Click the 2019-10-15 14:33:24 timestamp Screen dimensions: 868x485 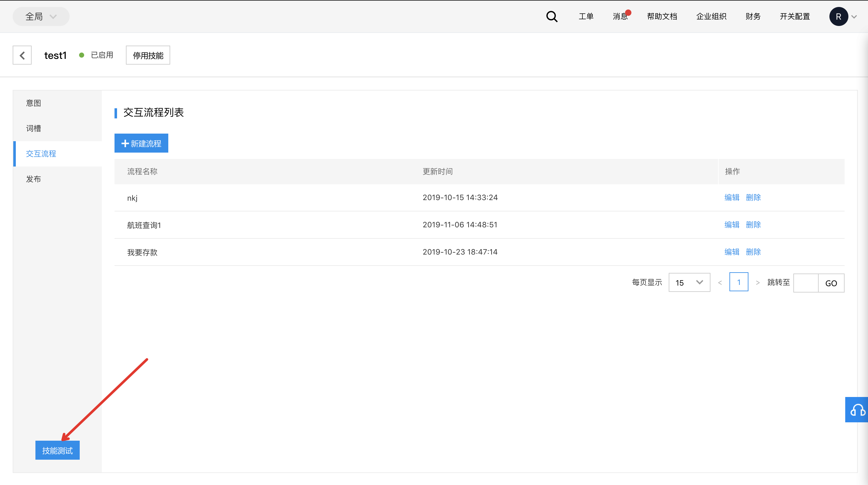pyautogui.click(x=460, y=197)
